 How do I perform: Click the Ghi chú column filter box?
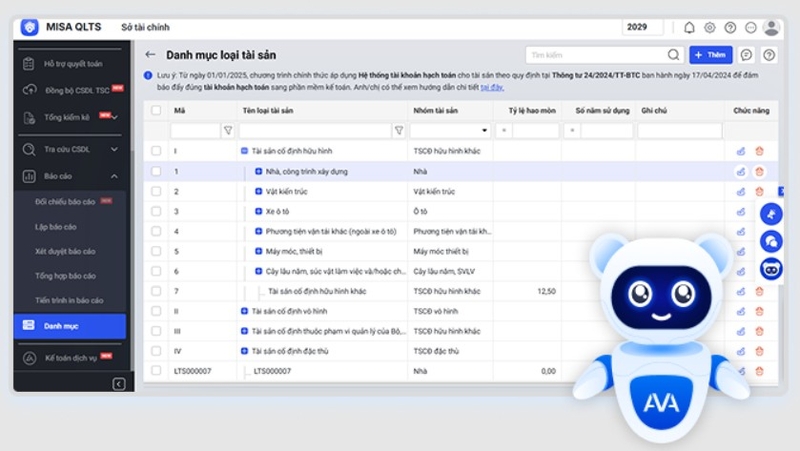tap(680, 131)
